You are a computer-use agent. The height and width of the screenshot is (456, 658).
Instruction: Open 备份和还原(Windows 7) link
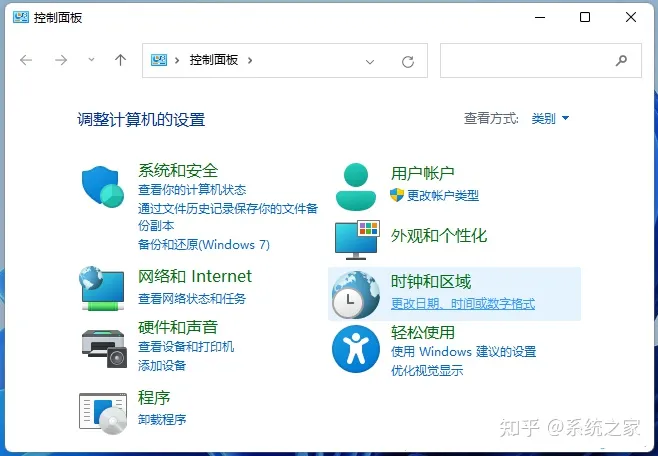(x=204, y=244)
